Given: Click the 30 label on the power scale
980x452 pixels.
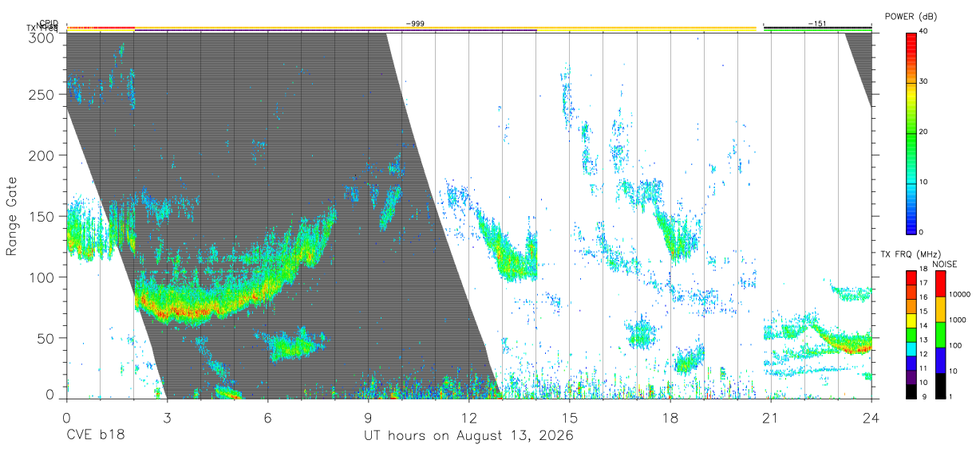Looking at the screenshot, I should coord(923,81).
